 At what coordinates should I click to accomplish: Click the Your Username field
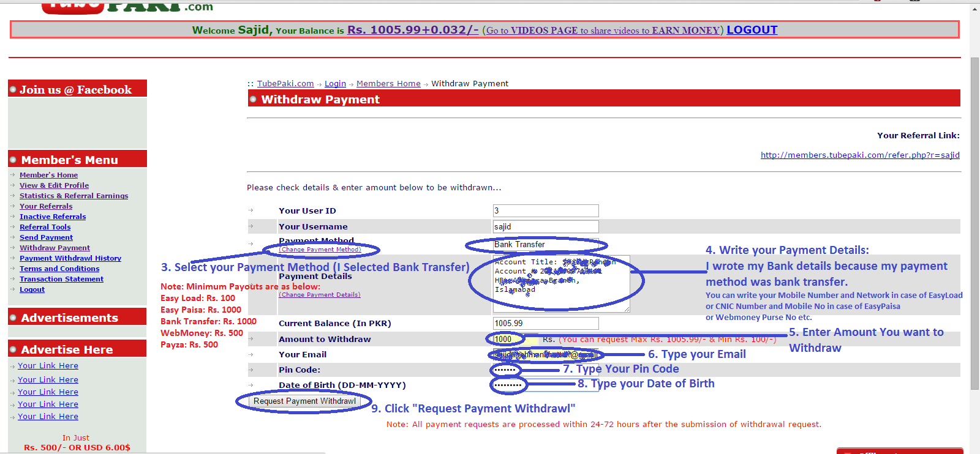(x=546, y=226)
